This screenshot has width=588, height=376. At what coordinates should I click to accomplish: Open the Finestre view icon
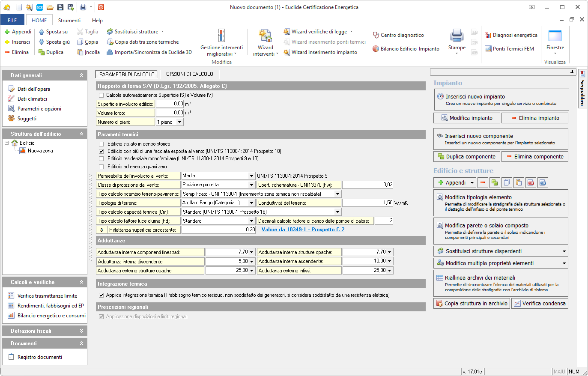point(555,36)
